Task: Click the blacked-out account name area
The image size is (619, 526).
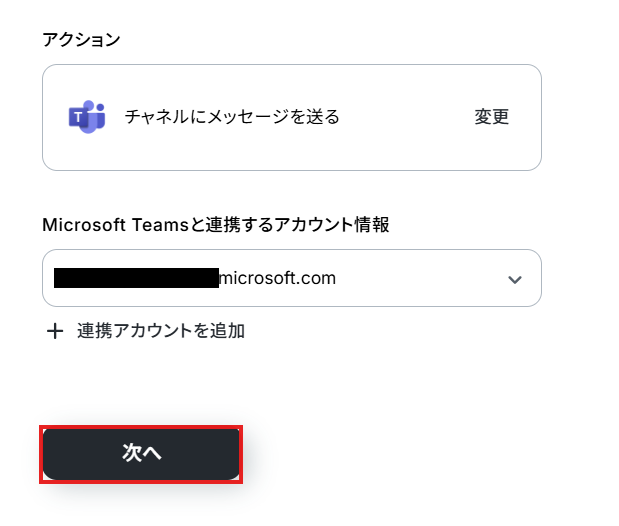Action: pyautogui.click(x=136, y=278)
